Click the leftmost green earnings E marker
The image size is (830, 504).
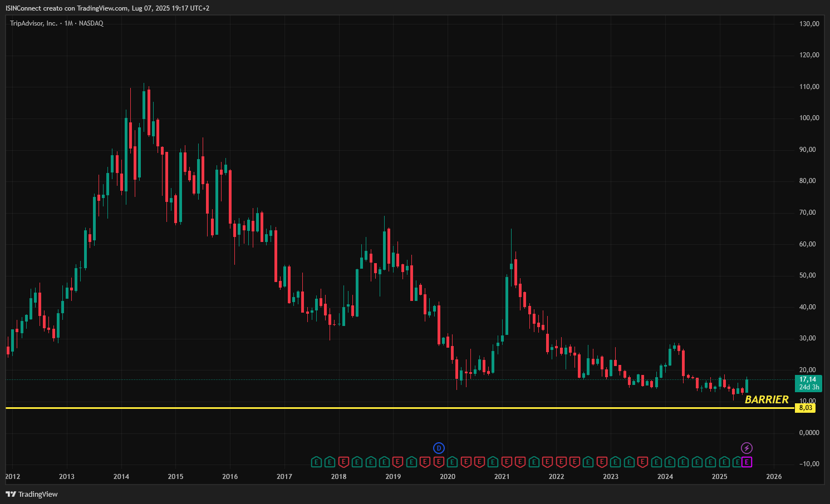(x=316, y=462)
